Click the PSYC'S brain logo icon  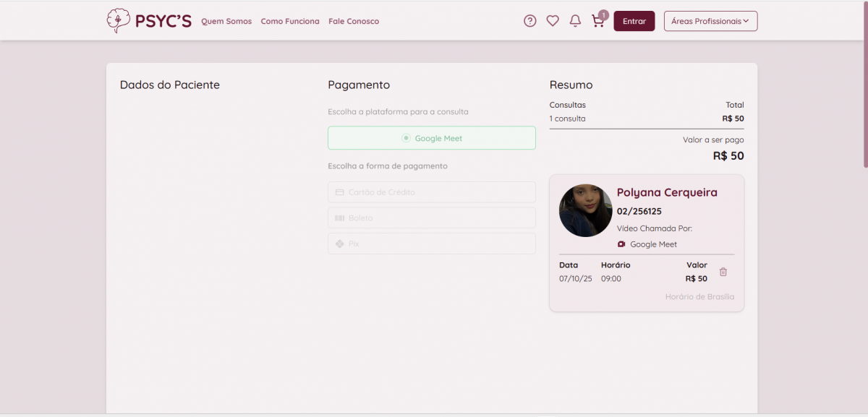[119, 20]
